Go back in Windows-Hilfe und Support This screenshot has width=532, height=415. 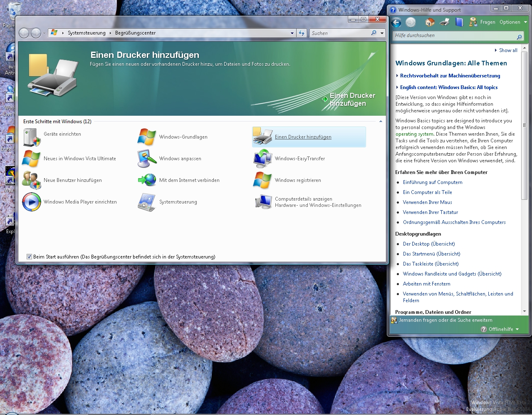396,22
